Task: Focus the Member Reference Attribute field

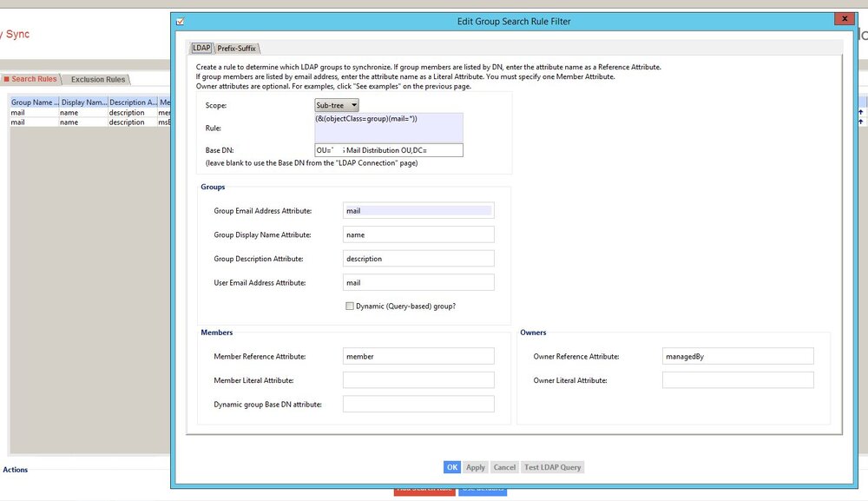Action: 418,357
